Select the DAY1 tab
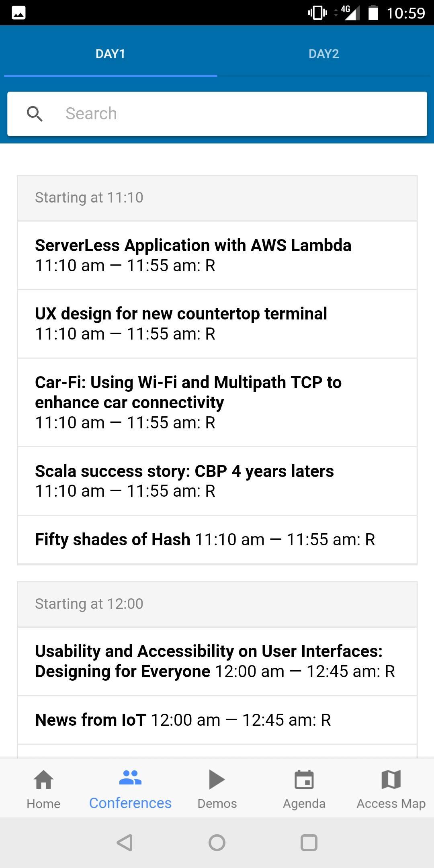 pyautogui.click(x=110, y=54)
